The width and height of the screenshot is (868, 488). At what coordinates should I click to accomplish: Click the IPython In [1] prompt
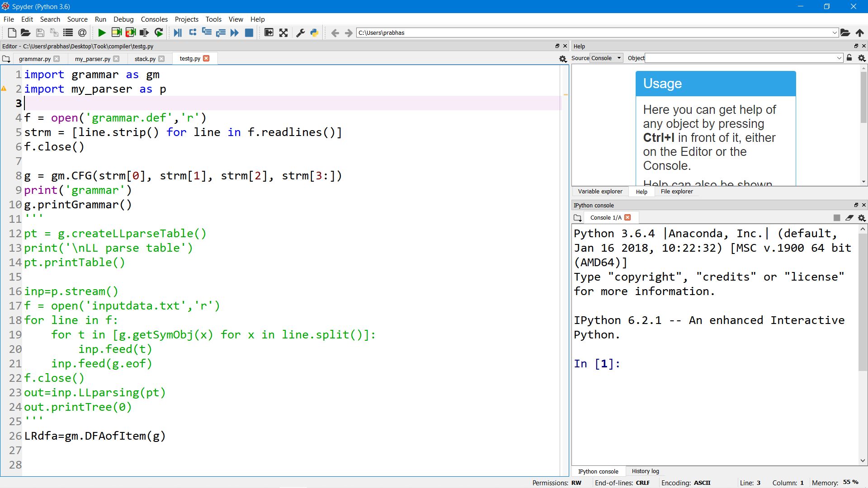pos(597,364)
